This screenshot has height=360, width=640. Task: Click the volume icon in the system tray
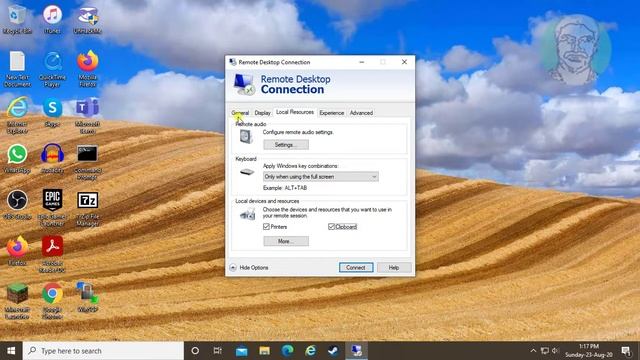[555, 351]
